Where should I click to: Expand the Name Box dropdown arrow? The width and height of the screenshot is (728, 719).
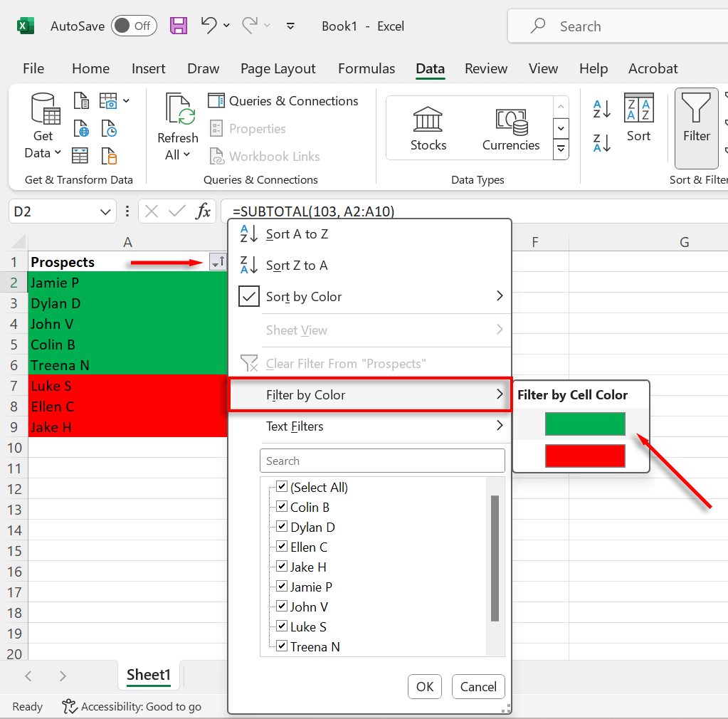[x=105, y=211]
